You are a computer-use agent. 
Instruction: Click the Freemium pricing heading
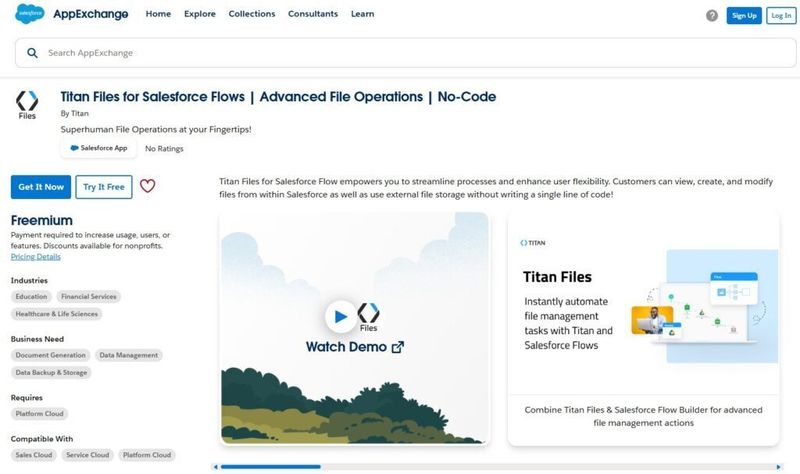tap(41, 220)
